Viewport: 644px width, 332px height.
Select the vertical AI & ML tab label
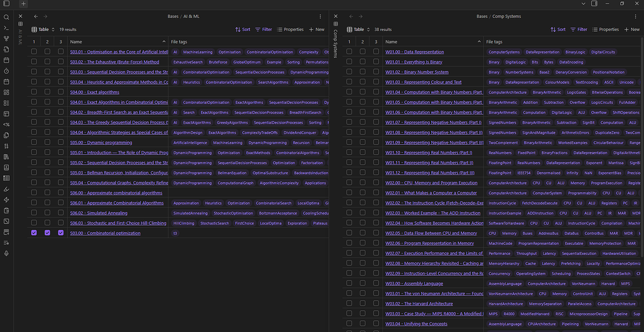click(x=21, y=37)
